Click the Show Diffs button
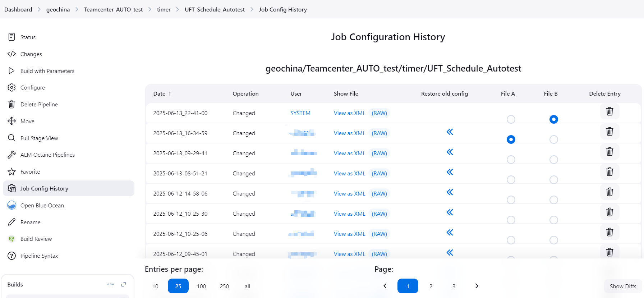The image size is (644, 298). (622, 286)
